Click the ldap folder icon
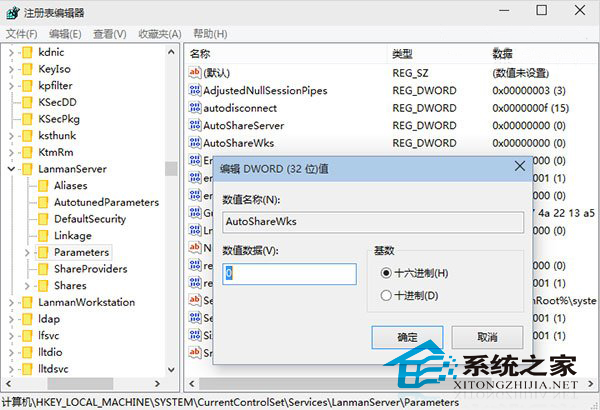Screen dimensions: 600x410 click(x=27, y=319)
